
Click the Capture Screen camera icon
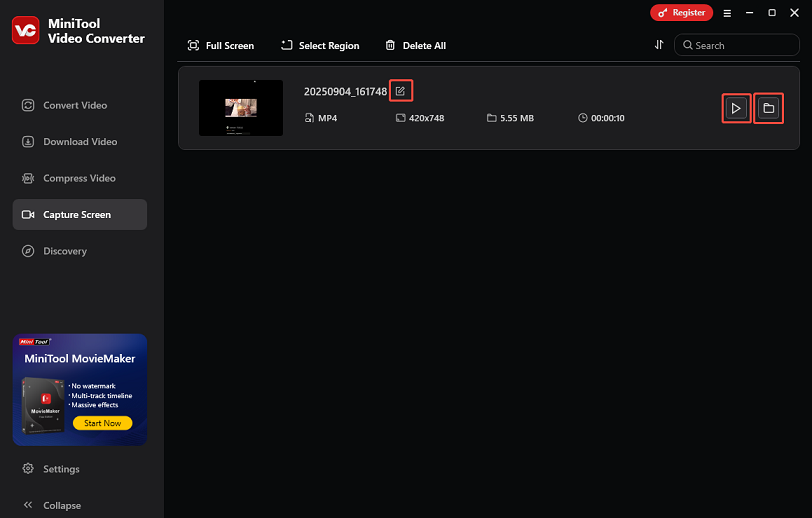[x=28, y=214]
